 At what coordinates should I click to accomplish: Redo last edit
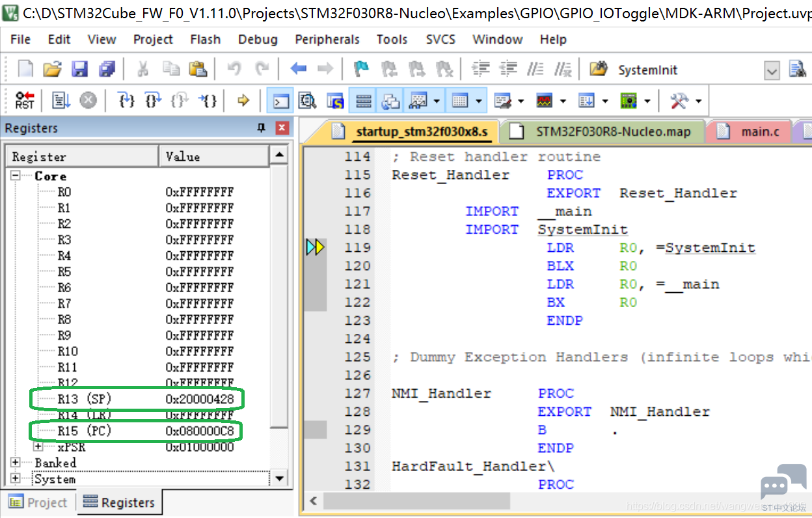(262, 68)
